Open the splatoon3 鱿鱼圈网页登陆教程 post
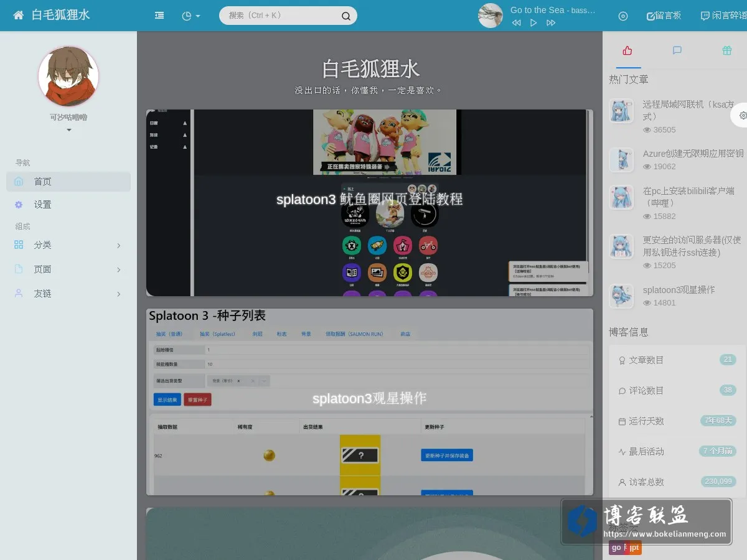747x560 pixels. [370, 203]
